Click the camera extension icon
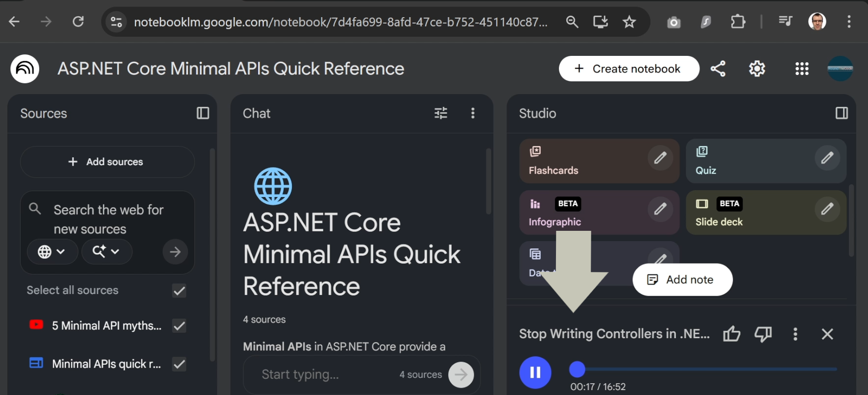868x395 pixels. [674, 22]
